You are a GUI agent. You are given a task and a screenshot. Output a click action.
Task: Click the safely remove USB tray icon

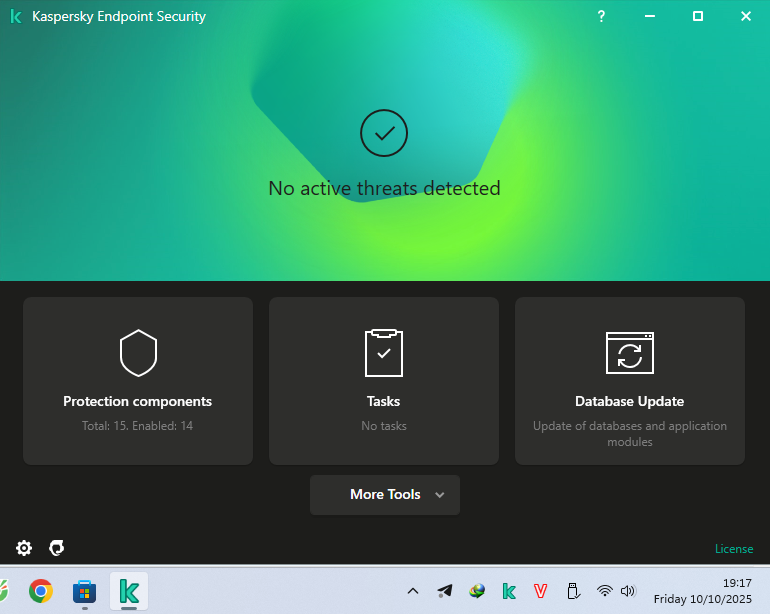coord(573,591)
